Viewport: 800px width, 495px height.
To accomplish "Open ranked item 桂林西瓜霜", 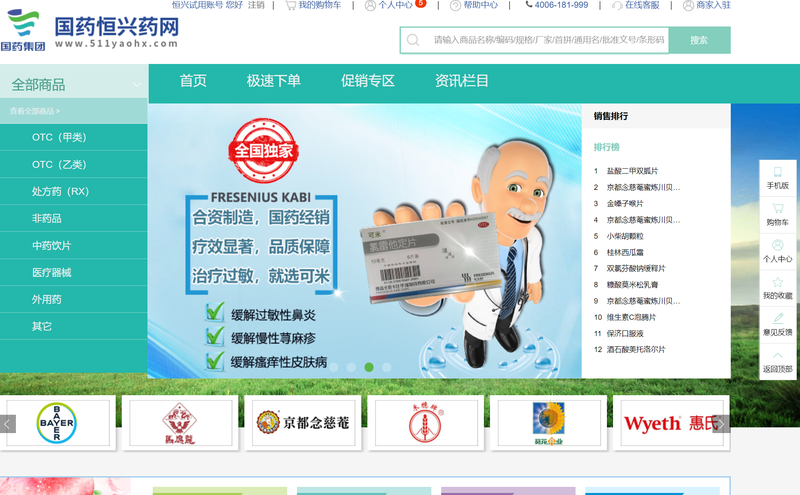I will pos(625,253).
